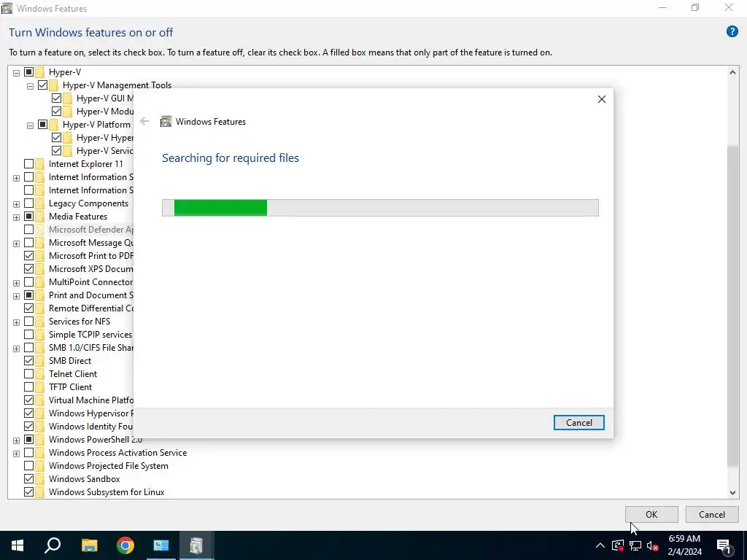Expand Windows Process Activation Service node
This screenshot has width=747, height=560.
16,454
